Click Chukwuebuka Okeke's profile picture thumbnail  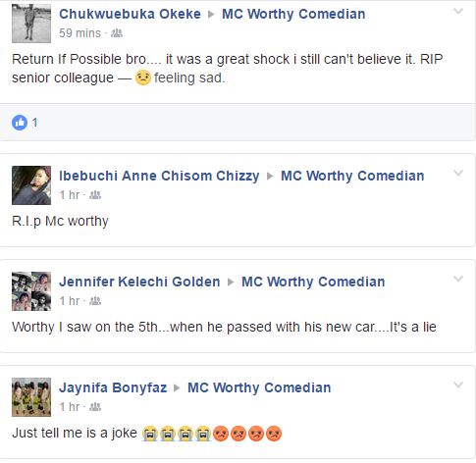tap(31, 24)
